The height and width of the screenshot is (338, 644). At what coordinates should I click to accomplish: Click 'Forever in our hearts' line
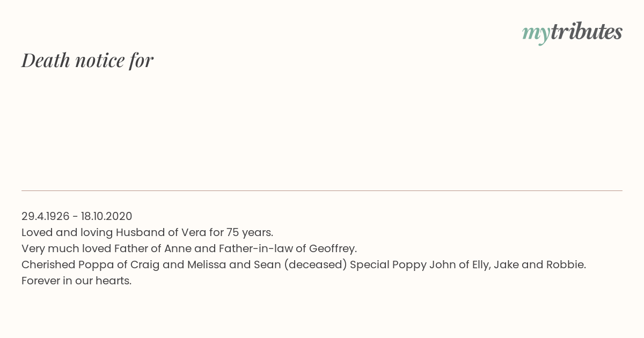(x=77, y=281)
